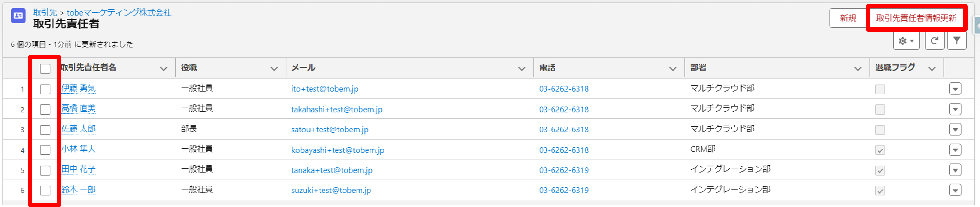
Task: Select the checkbox for 田中 花子 row
Action: (45, 170)
